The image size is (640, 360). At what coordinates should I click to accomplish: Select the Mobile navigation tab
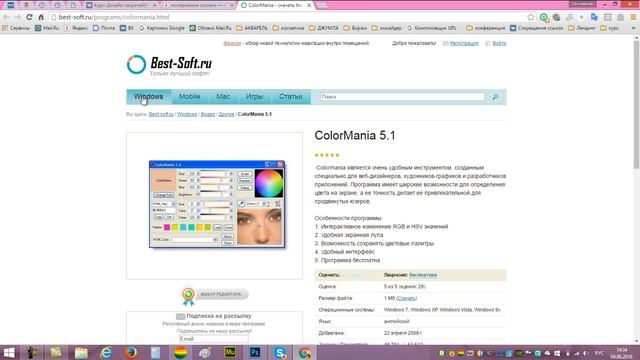tap(190, 97)
